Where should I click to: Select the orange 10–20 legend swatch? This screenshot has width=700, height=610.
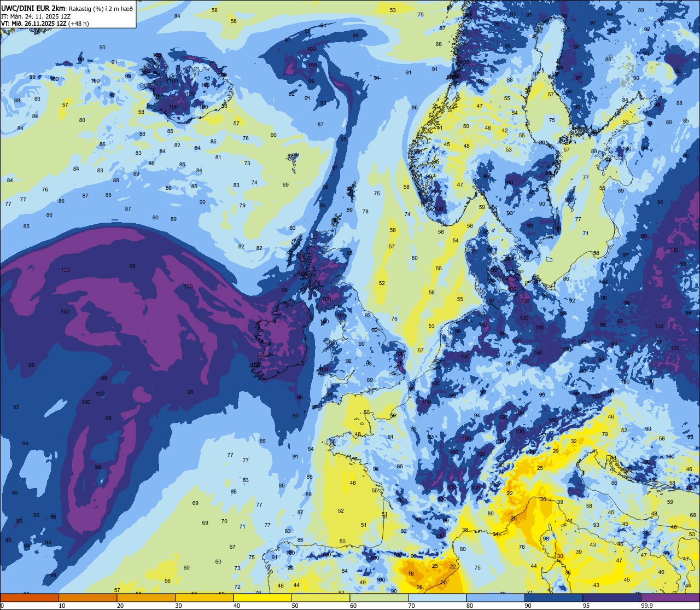(87, 597)
